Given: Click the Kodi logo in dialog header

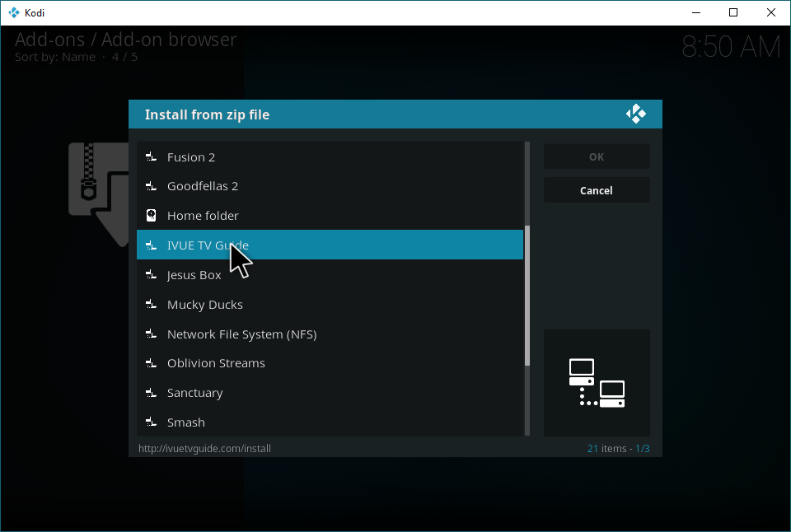Looking at the screenshot, I should click(635, 114).
